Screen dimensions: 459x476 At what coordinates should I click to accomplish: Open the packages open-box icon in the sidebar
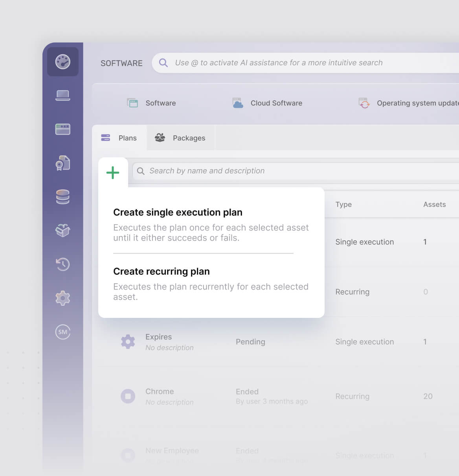pyautogui.click(x=62, y=231)
